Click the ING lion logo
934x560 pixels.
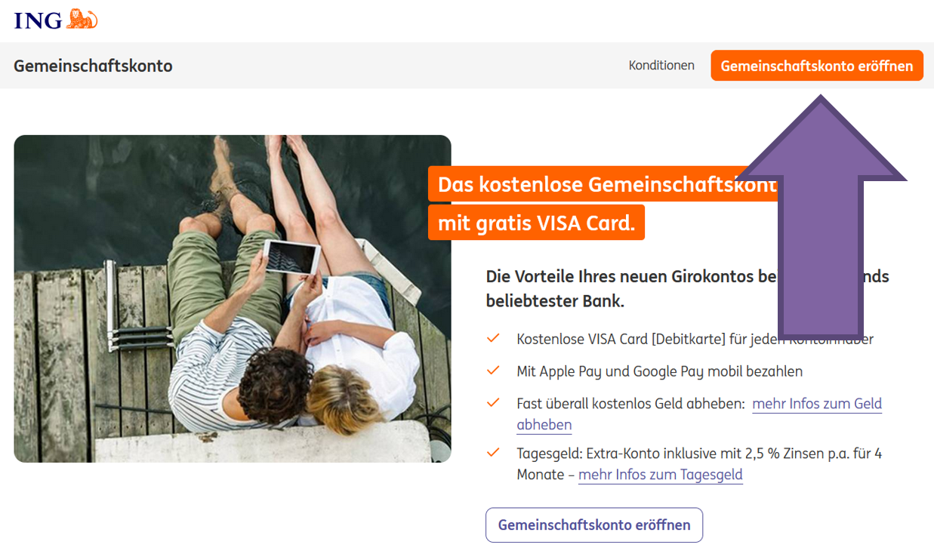[56, 19]
